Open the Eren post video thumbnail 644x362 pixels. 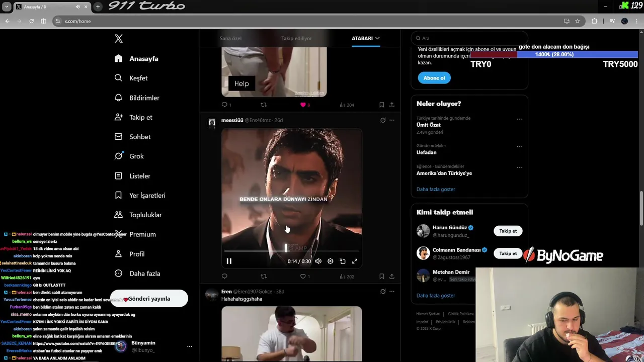tap(292, 334)
